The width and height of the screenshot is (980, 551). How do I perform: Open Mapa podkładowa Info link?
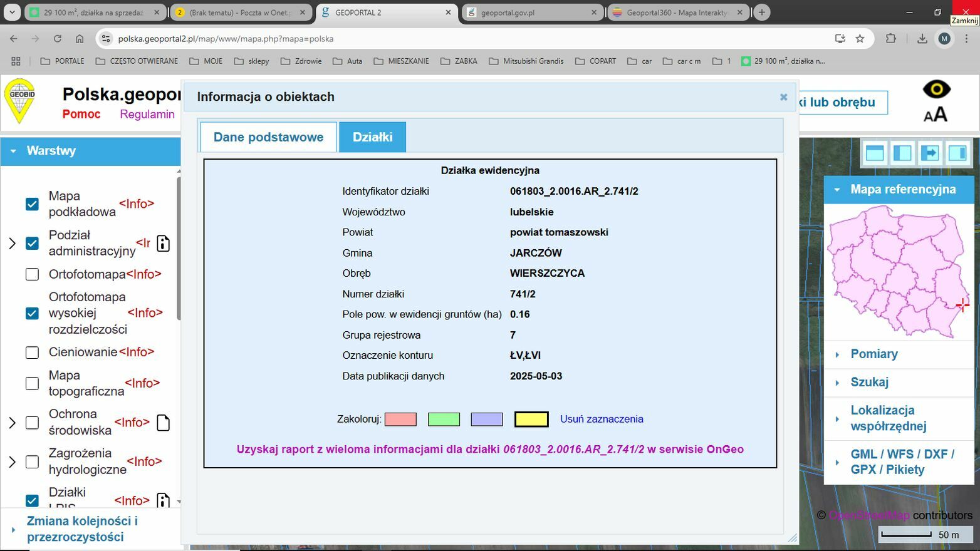point(137,204)
